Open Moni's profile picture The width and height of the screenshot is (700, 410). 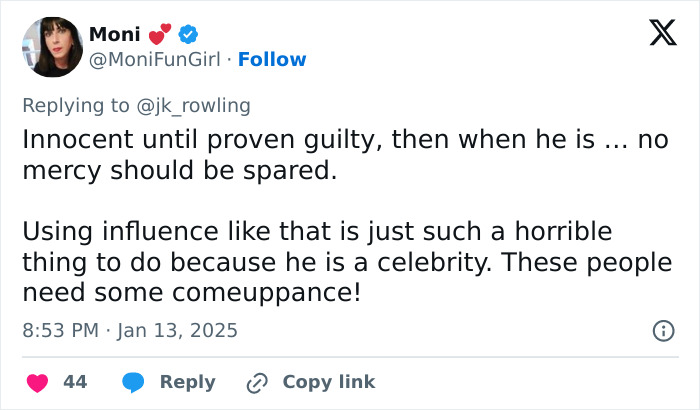coord(50,47)
